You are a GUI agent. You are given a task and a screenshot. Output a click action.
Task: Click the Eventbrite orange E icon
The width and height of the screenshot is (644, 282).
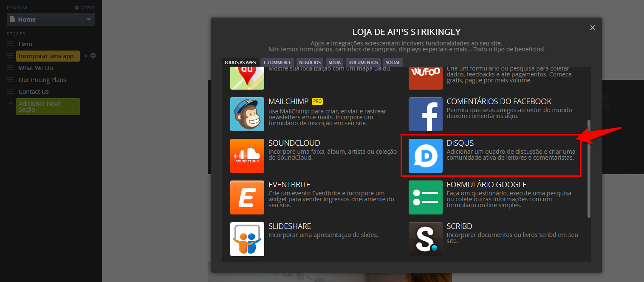pyautogui.click(x=247, y=197)
